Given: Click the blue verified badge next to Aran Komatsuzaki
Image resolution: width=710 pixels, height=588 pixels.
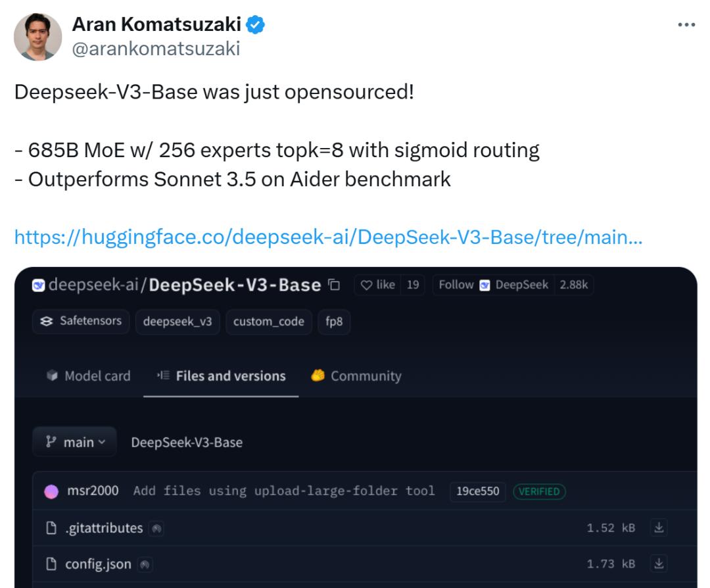Looking at the screenshot, I should point(255,24).
